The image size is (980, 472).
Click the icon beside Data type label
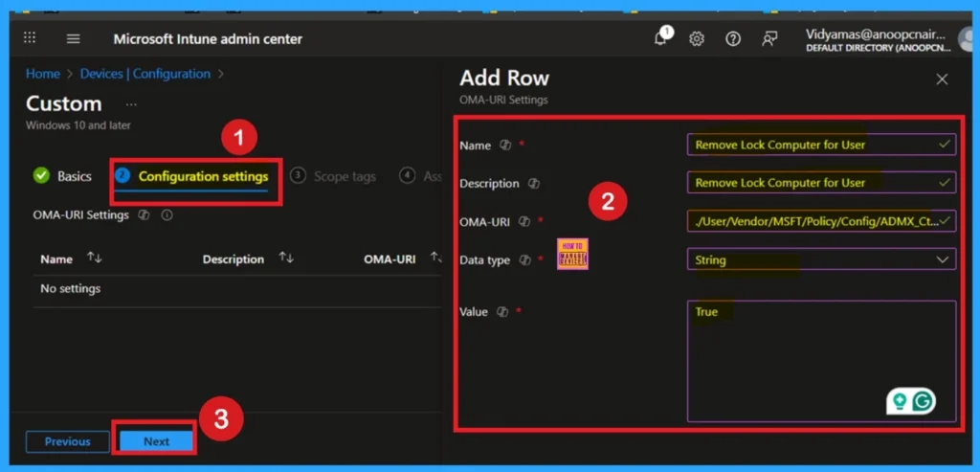pos(525,260)
